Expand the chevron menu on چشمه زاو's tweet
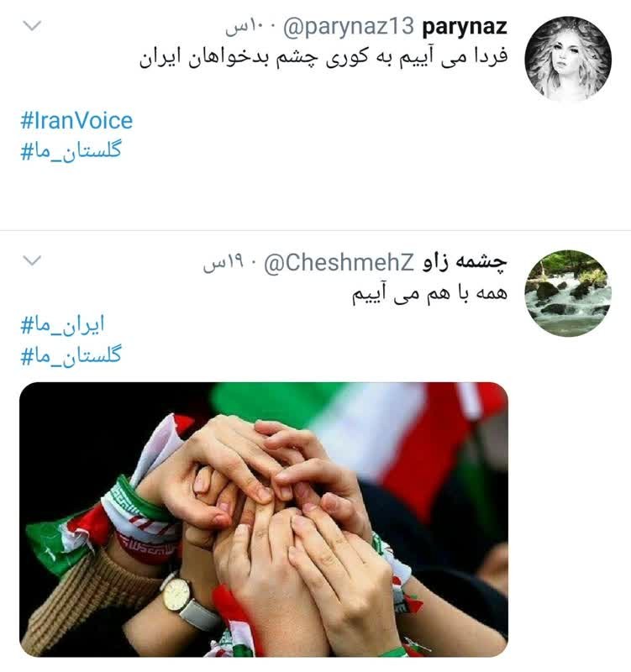The height and width of the screenshot is (672, 631). coord(32,260)
